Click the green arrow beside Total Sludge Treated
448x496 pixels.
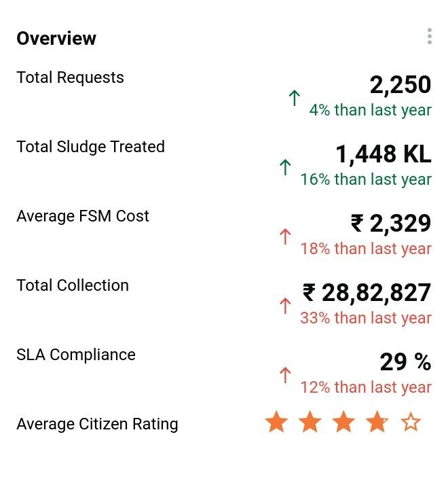pyautogui.click(x=285, y=168)
